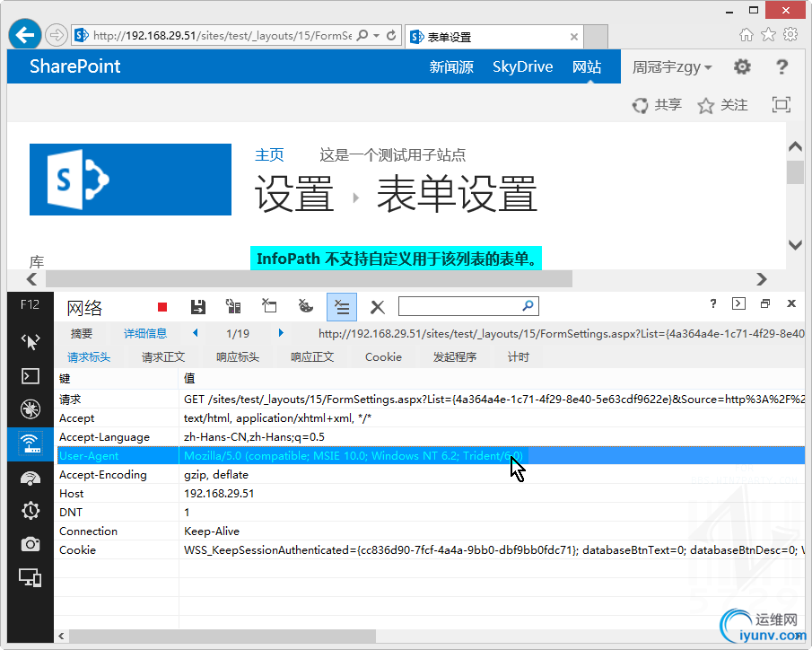The width and height of the screenshot is (812, 650).
Task: Open Memory camera tool in sidebar
Action: coord(30,544)
